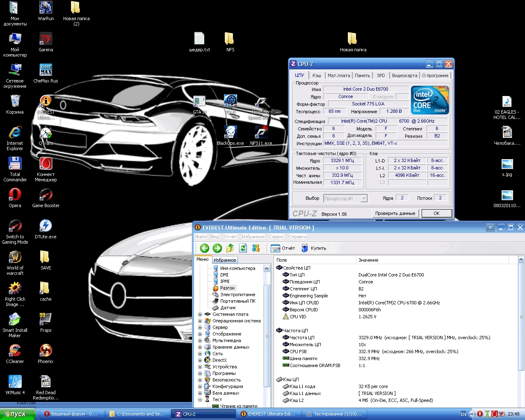The image size is (525, 420).
Task: Open the Файл menu in EVEREST
Action: tap(201, 237)
